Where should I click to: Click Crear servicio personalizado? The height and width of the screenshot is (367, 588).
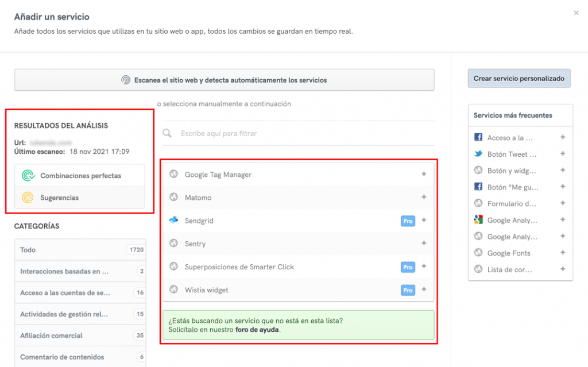(519, 78)
